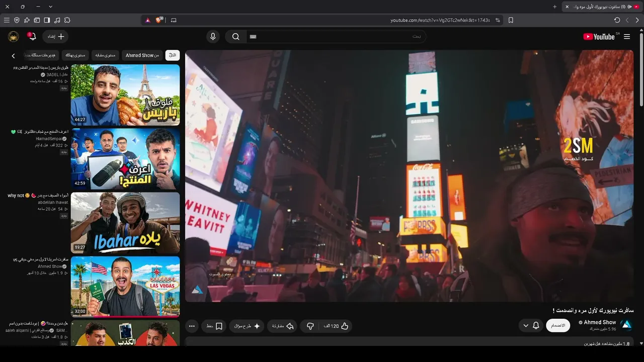Open the account avatar menu
This screenshot has height=362, width=644.
pyautogui.click(x=14, y=36)
